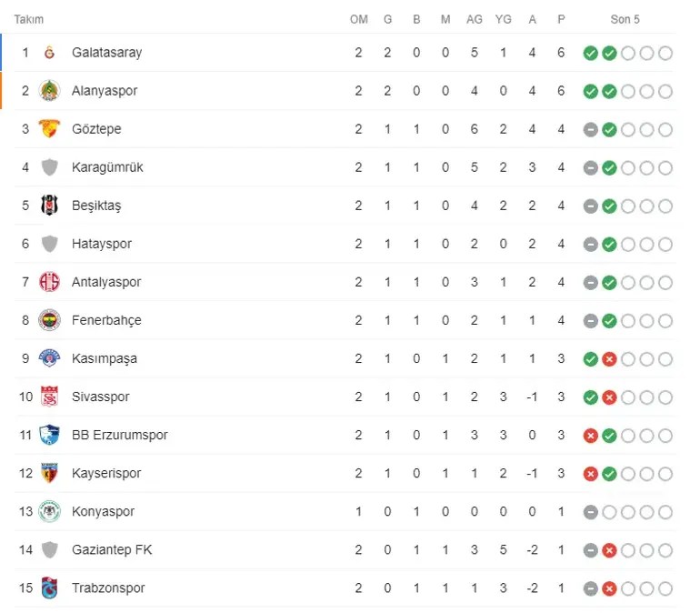Open the Karagümrük team name link
Viewport: 700px width, 613px height.
107,167
